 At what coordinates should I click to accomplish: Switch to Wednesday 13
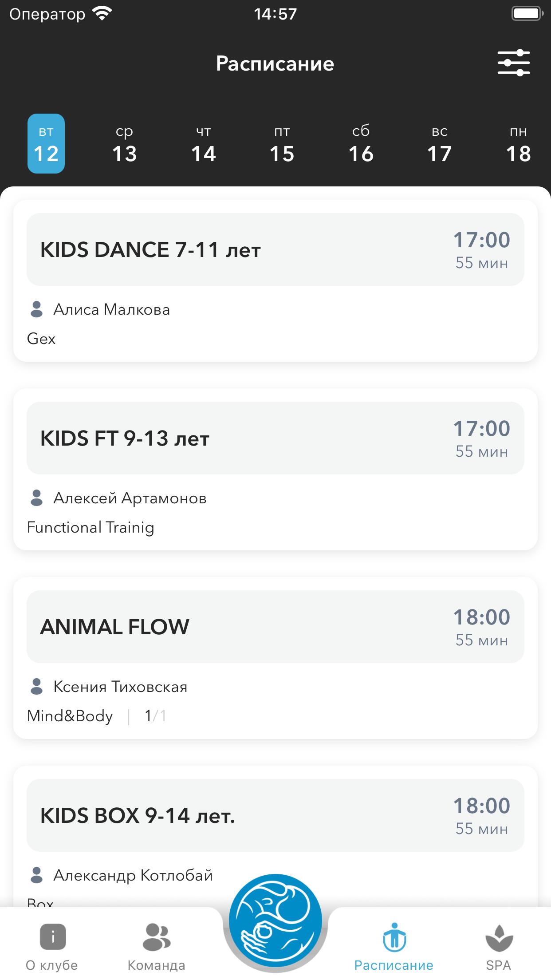tap(125, 144)
